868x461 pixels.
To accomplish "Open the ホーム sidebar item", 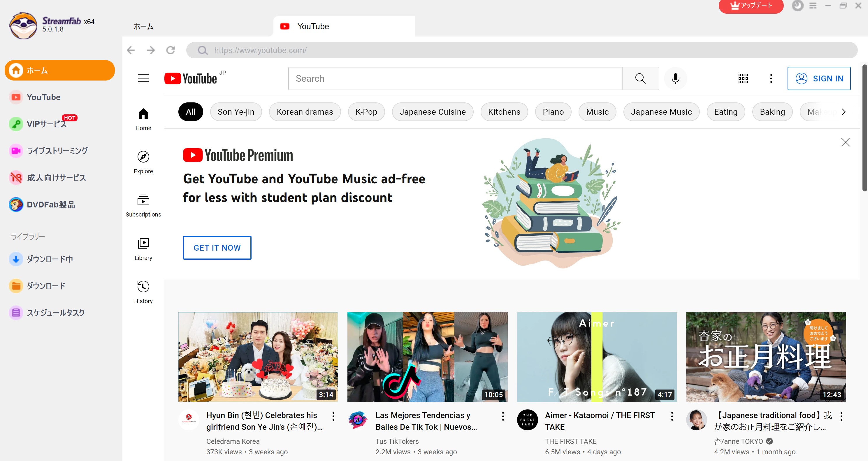I will tap(60, 70).
